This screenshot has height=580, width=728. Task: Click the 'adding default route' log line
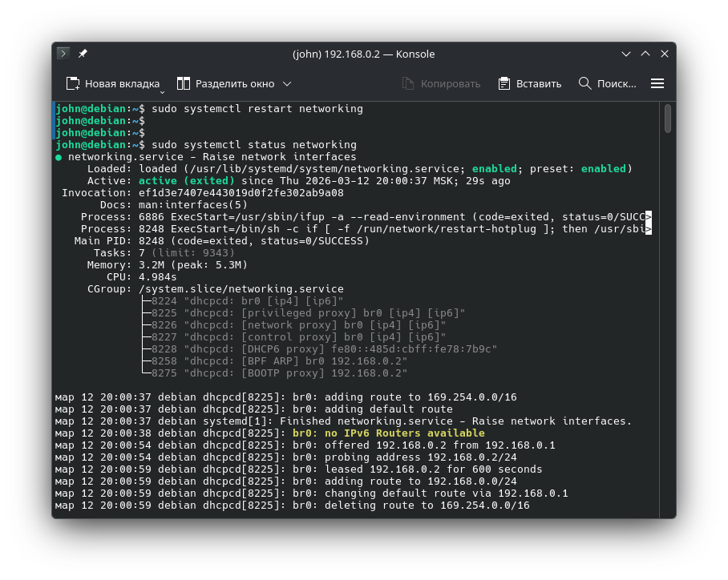point(254,409)
